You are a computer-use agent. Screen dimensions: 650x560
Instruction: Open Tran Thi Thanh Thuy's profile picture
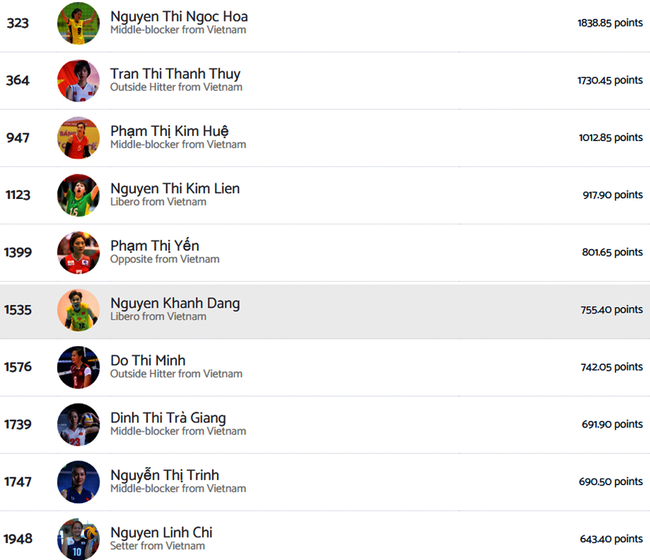78,80
